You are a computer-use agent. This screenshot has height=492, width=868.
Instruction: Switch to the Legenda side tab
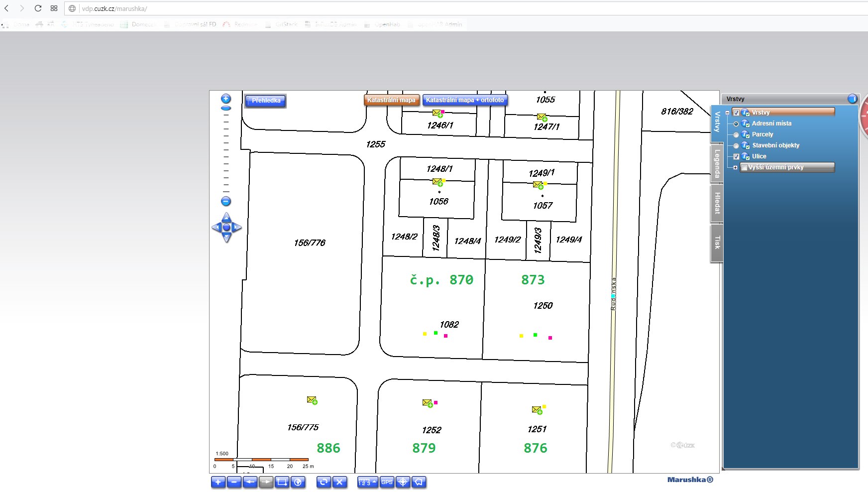coord(717,164)
